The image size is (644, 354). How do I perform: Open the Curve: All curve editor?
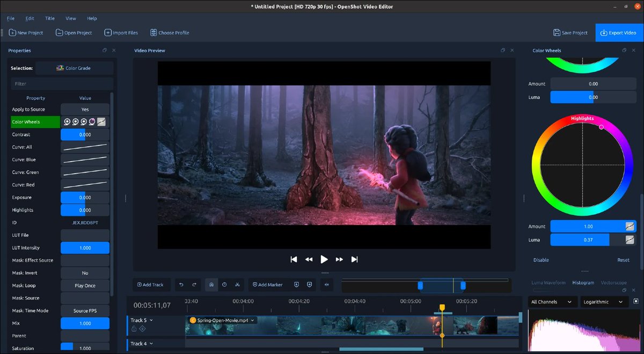(85, 147)
